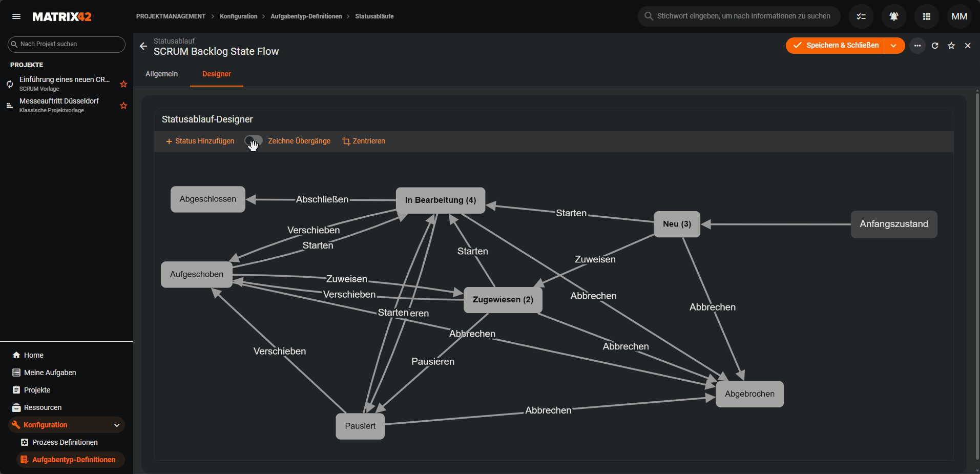
Task: Click Status Hinzufügen button
Action: [200, 141]
